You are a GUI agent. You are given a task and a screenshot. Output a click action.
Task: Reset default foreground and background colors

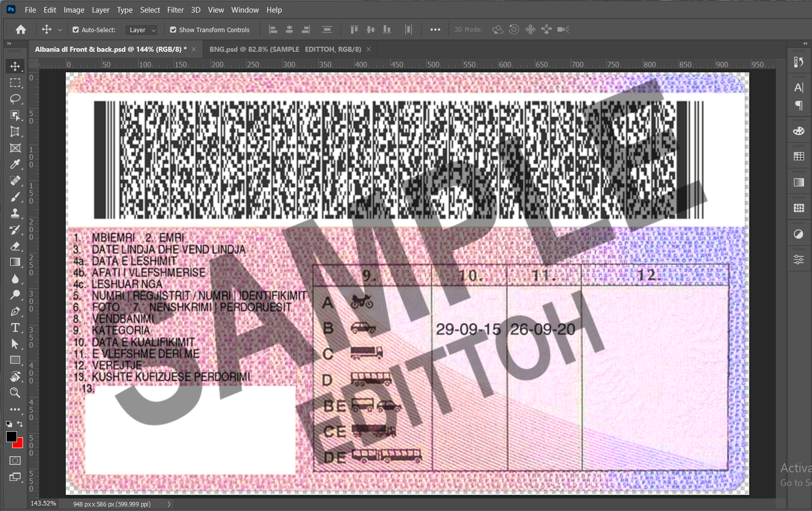(9, 425)
